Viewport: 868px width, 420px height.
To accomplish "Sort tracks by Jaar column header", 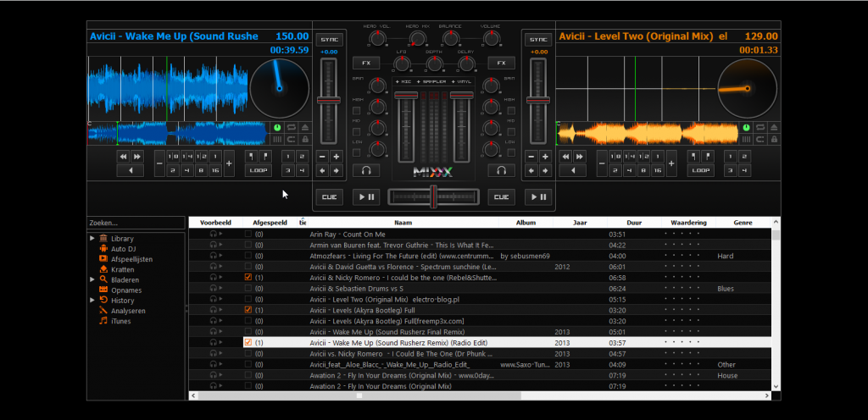I will (x=580, y=223).
